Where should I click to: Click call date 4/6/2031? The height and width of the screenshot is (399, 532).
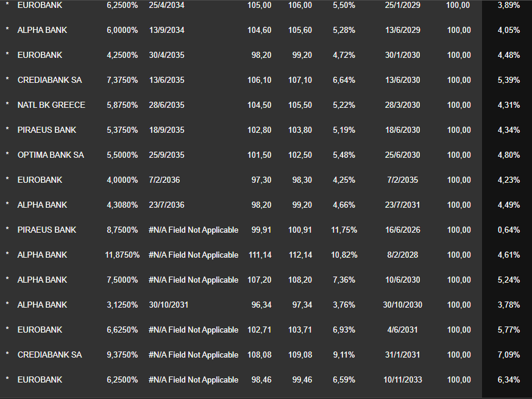[403, 330]
